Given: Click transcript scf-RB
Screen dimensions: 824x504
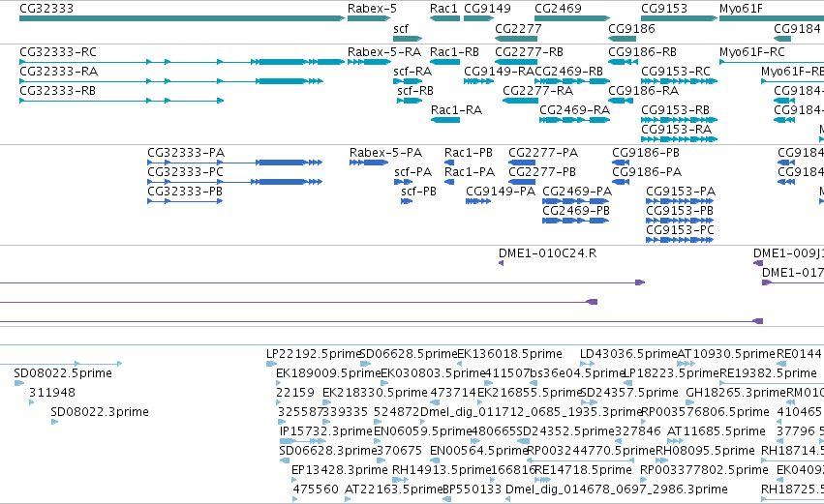Looking at the screenshot, I should tap(415, 91).
